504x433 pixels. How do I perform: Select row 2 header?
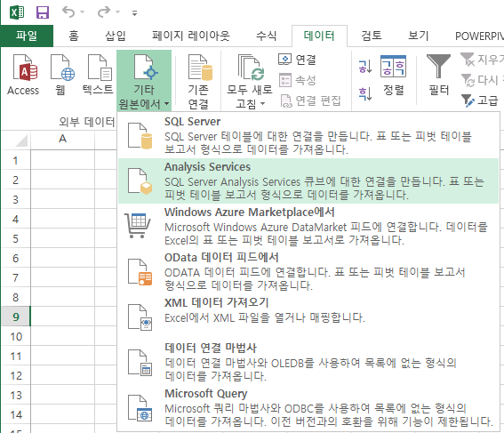tap(15, 180)
